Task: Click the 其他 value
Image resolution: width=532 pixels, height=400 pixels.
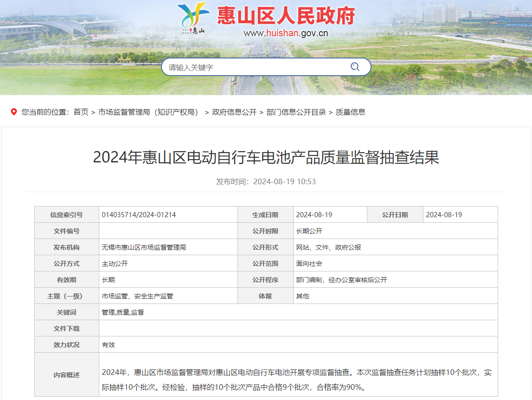Action: tap(303, 296)
